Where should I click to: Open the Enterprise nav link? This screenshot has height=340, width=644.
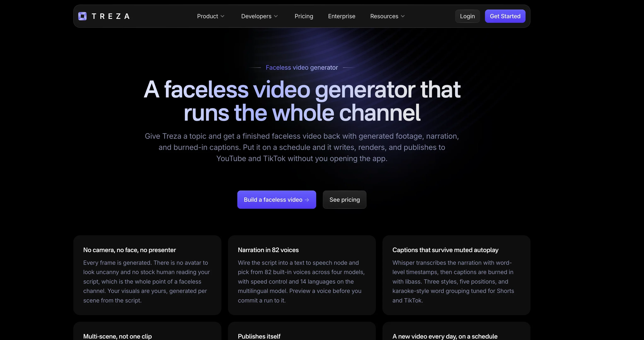(x=341, y=16)
